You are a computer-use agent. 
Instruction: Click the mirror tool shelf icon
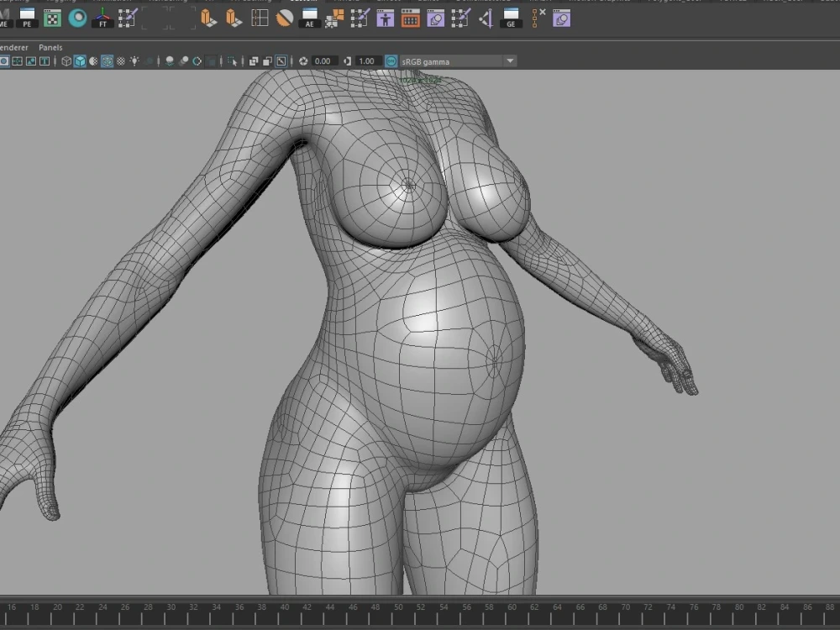coord(486,18)
